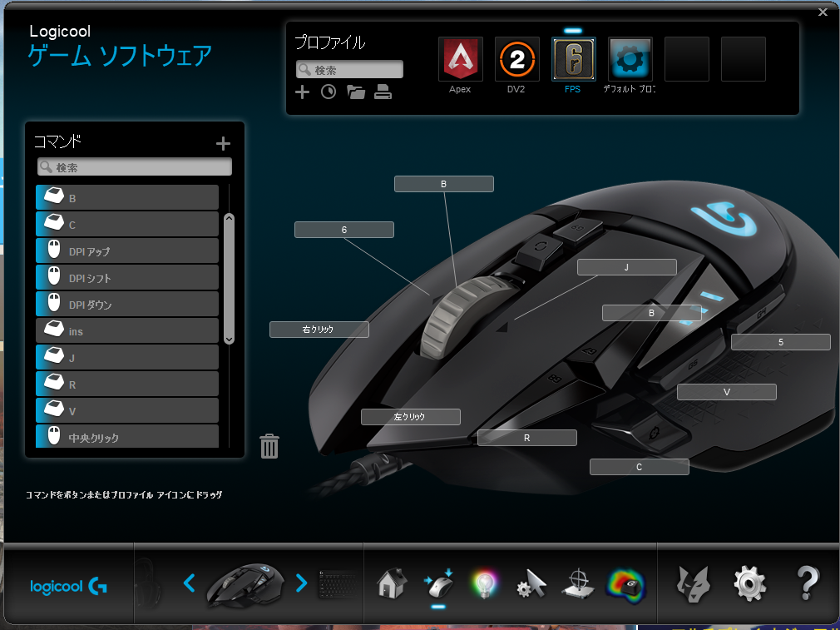
Task: Select the G502 mouse device thumbnail
Action: [x=245, y=584]
